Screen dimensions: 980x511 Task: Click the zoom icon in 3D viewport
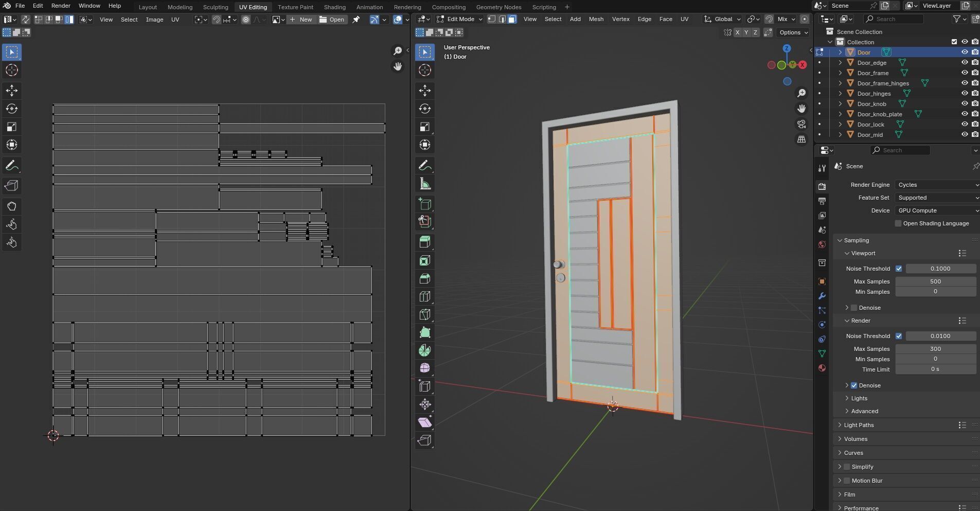(801, 93)
